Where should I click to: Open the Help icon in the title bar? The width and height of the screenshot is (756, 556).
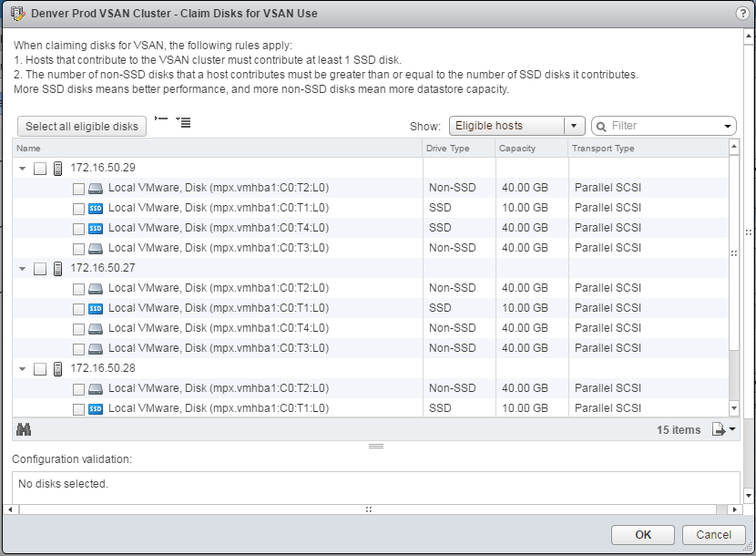[744, 14]
